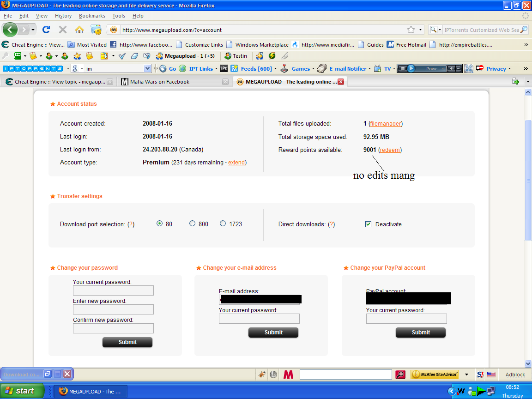The image size is (532, 399).
Task: Open McAfee SiteAdvisor status button
Action: (435, 375)
